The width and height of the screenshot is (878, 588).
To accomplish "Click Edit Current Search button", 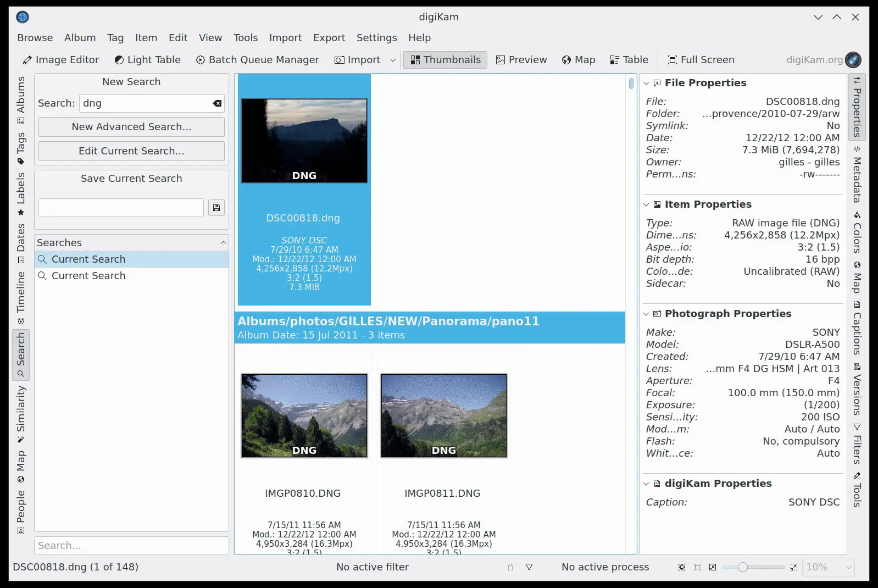I will coord(131,151).
